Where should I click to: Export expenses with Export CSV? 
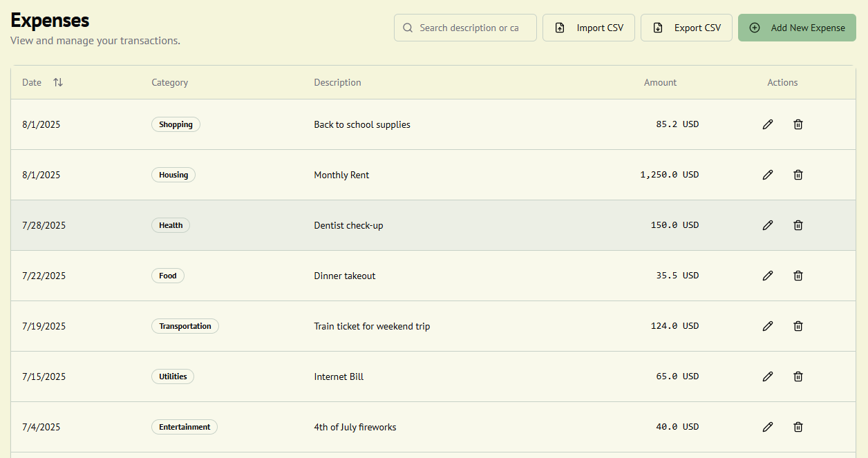pos(686,28)
